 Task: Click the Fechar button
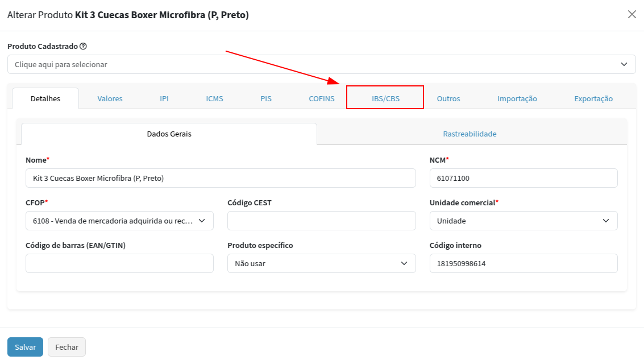pos(67,347)
